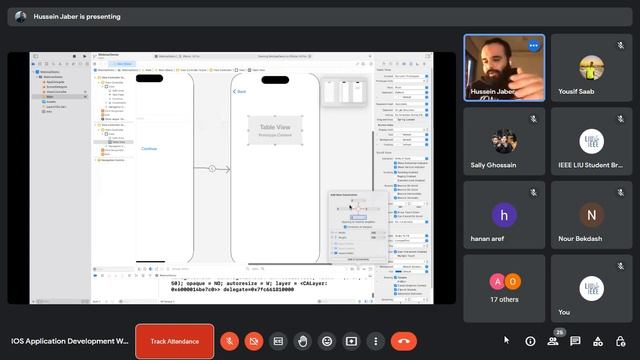Open meeting details info icon

pos(530,341)
